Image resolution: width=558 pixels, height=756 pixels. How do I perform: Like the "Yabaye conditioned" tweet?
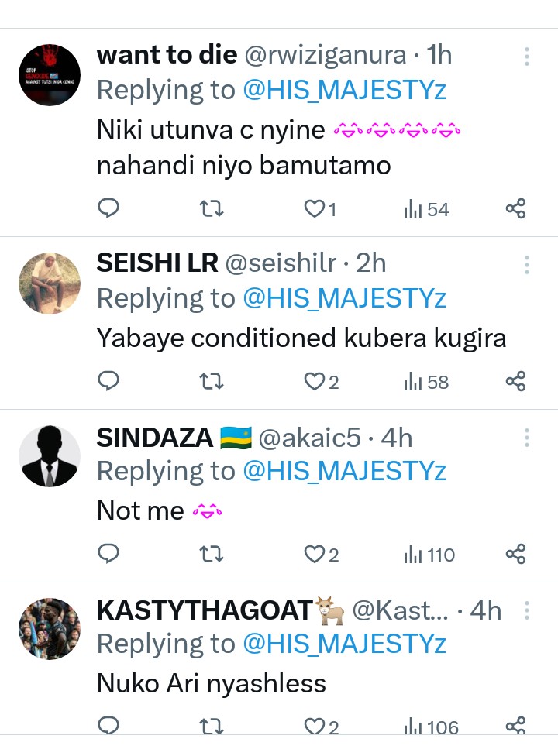[x=313, y=381]
